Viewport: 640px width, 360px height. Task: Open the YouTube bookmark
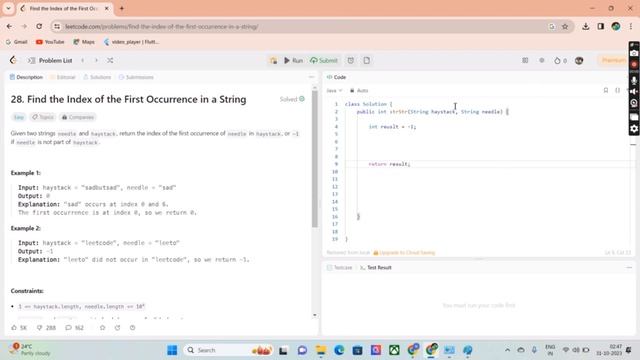[x=50, y=42]
